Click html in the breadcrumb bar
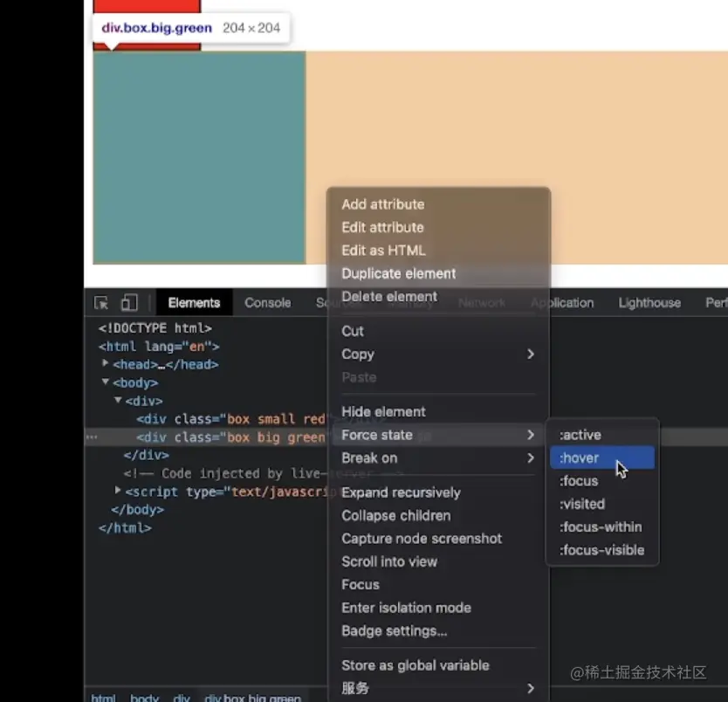 click(x=103, y=698)
